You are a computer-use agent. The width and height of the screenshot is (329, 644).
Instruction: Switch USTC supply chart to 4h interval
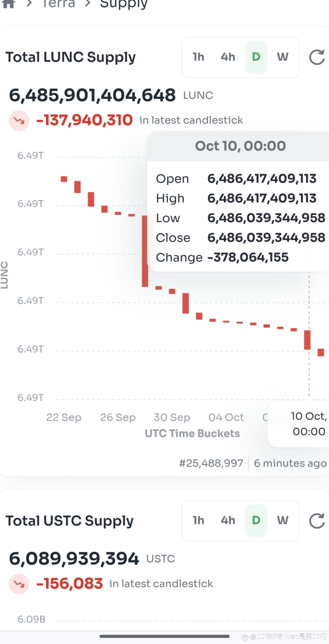pos(228,521)
